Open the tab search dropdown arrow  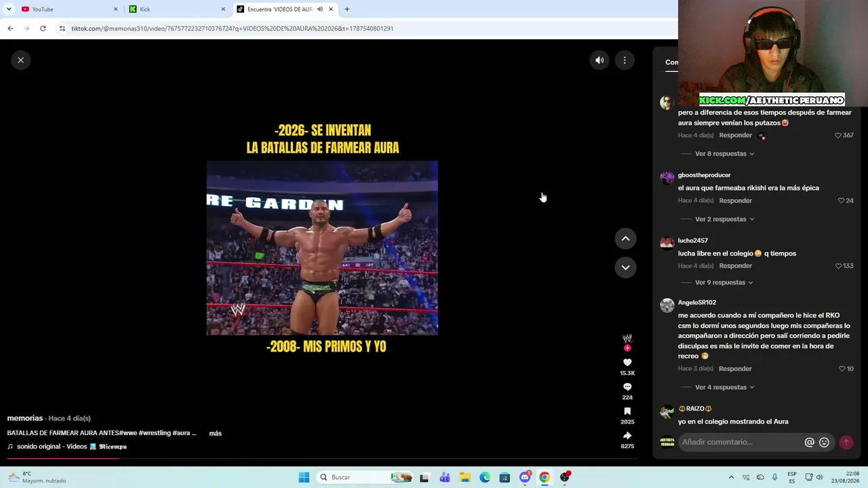click(x=9, y=9)
